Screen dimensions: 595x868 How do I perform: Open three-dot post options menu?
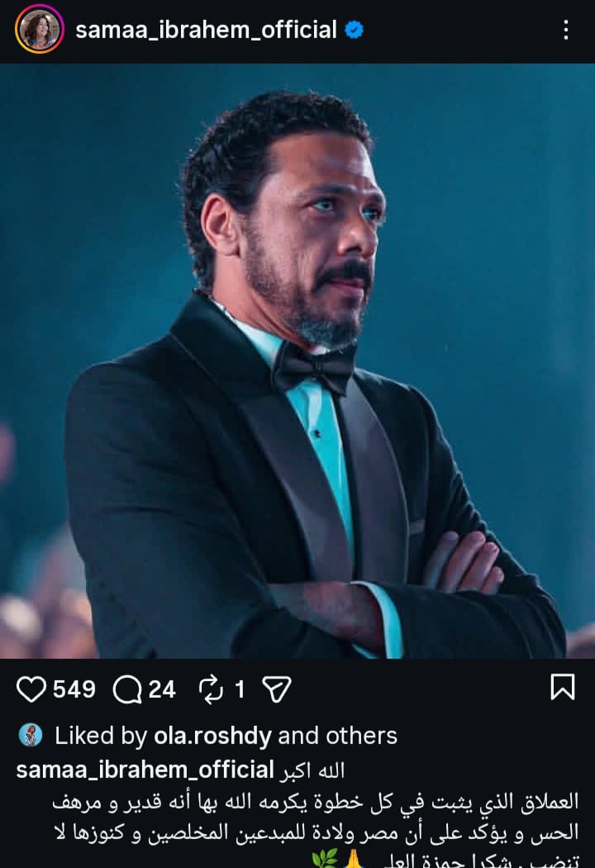pos(566,30)
